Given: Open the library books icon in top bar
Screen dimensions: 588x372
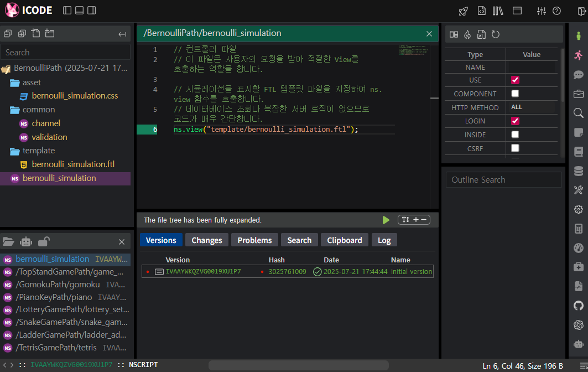Looking at the screenshot, I should tap(498, 11).
